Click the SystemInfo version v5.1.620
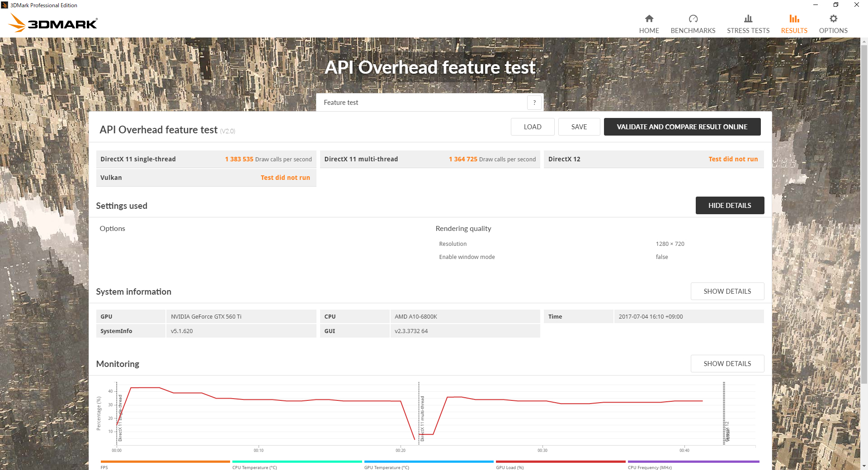 182,331
